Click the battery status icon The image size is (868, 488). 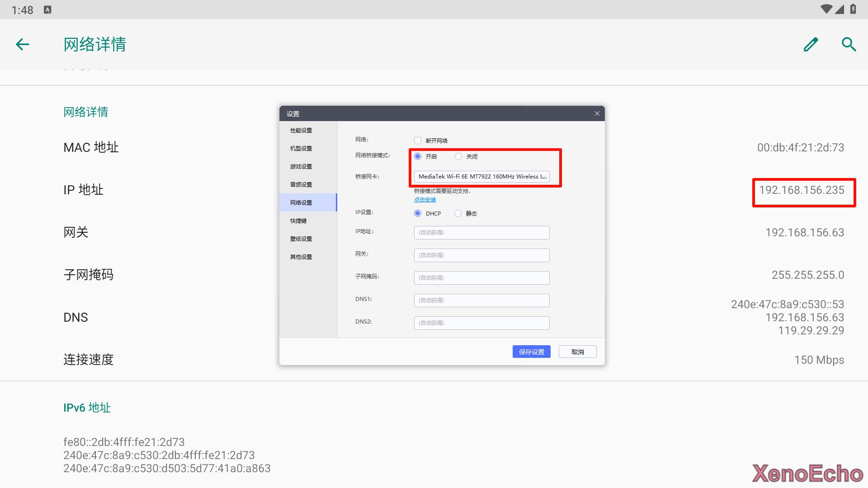[x=853, y=9]
